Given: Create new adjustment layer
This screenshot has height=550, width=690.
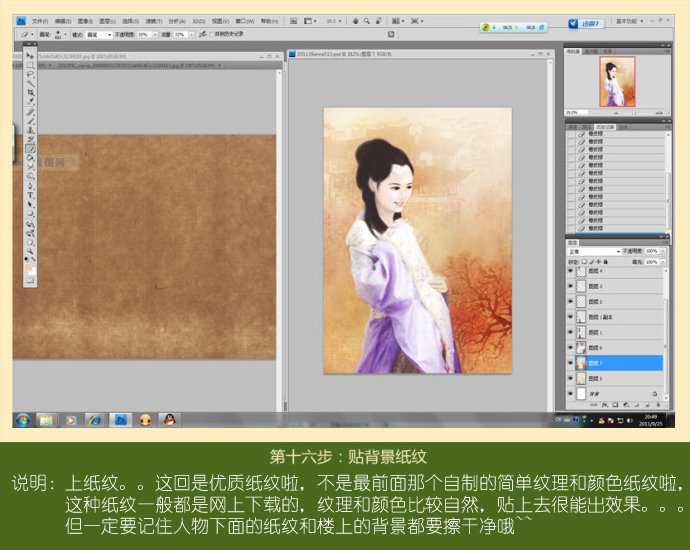Looking at the screenshot, I should tap(626, 404).
